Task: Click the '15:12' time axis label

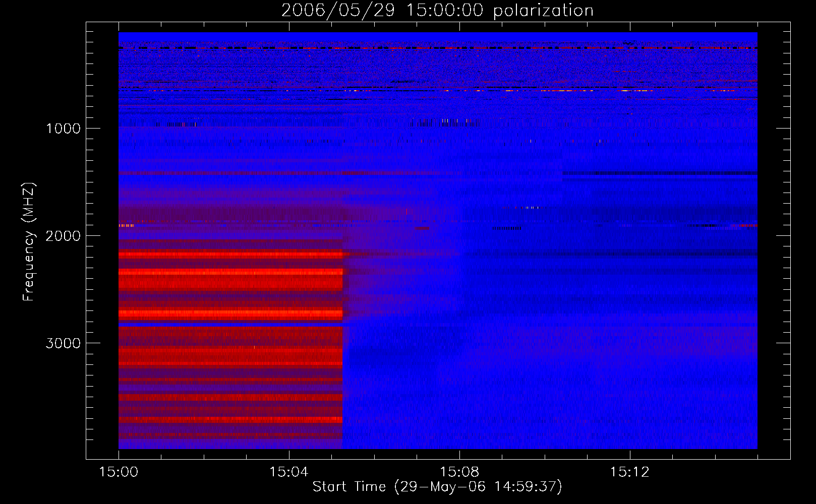Action: [629, 472]
